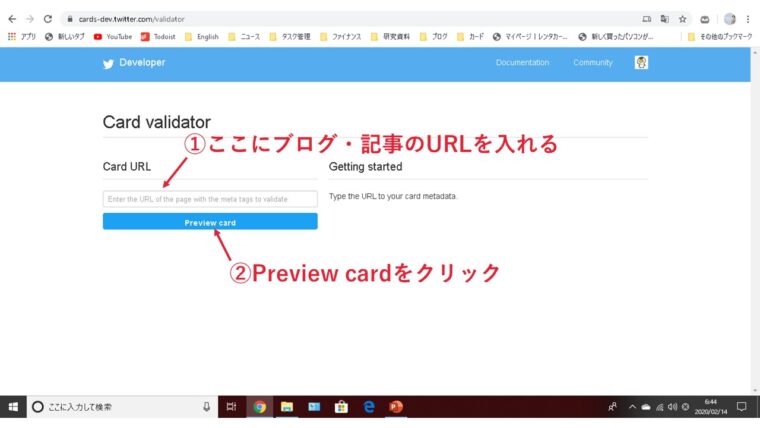
Task: Open the 新しいタブ bookmark
Action: (x=64, y=36)
